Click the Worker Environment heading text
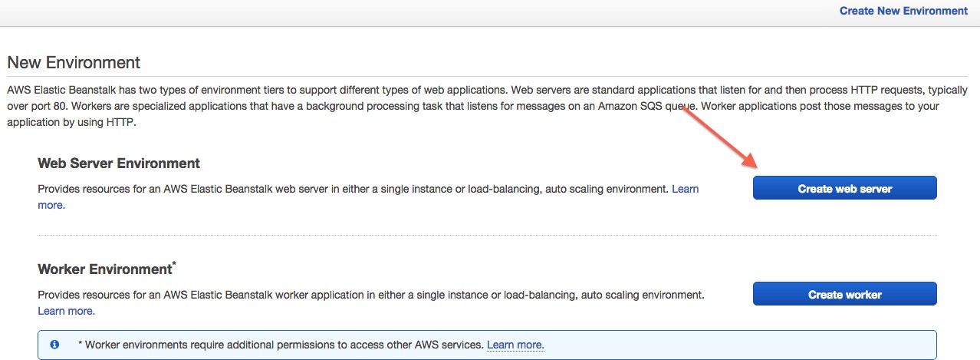980x360 pixels. (x=104, y=269)
